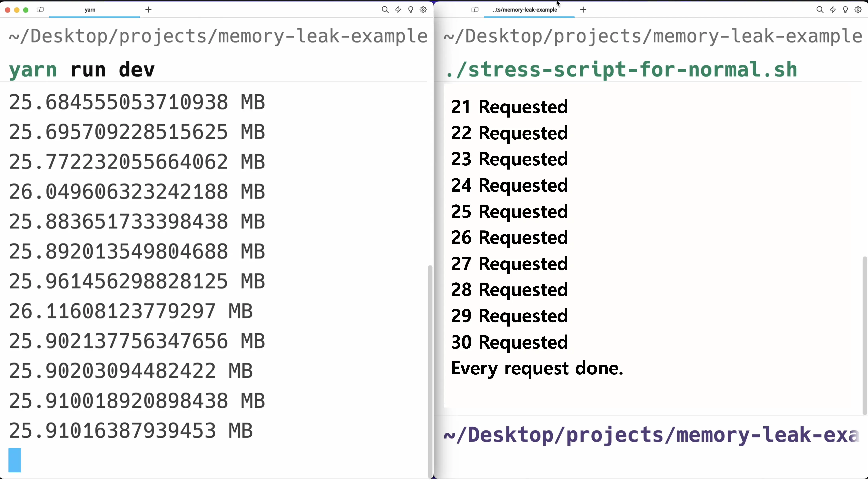Select the yarn tab
868x480 pixels.
94,10
